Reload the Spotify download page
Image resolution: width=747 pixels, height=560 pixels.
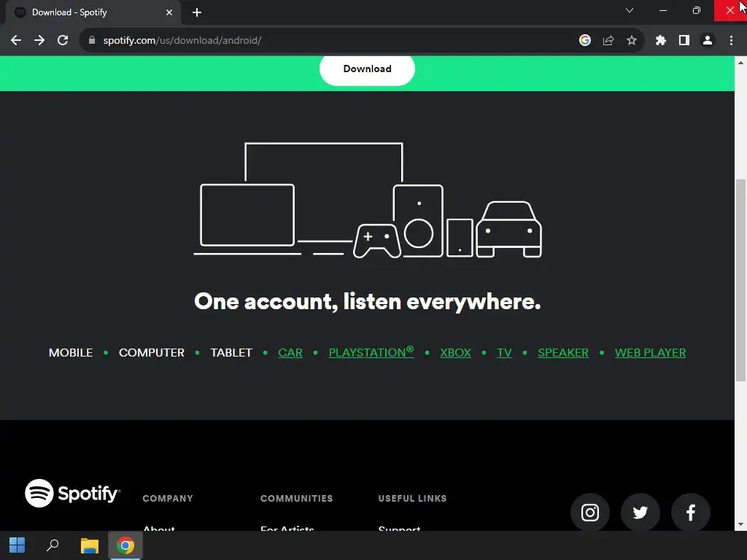(x=63, y=41)
